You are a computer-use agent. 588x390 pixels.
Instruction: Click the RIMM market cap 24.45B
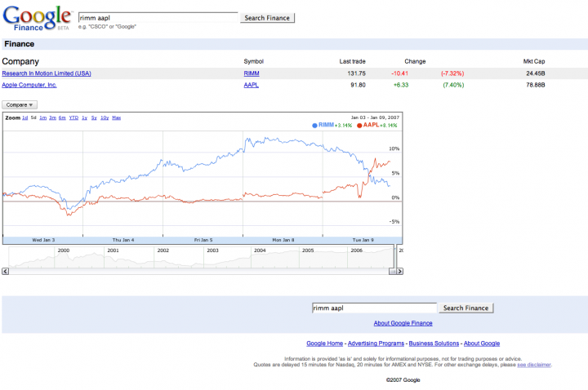(x=535, y=73)
